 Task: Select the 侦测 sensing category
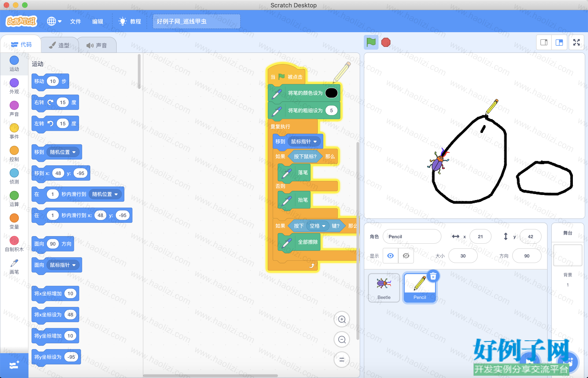(14, 177)
